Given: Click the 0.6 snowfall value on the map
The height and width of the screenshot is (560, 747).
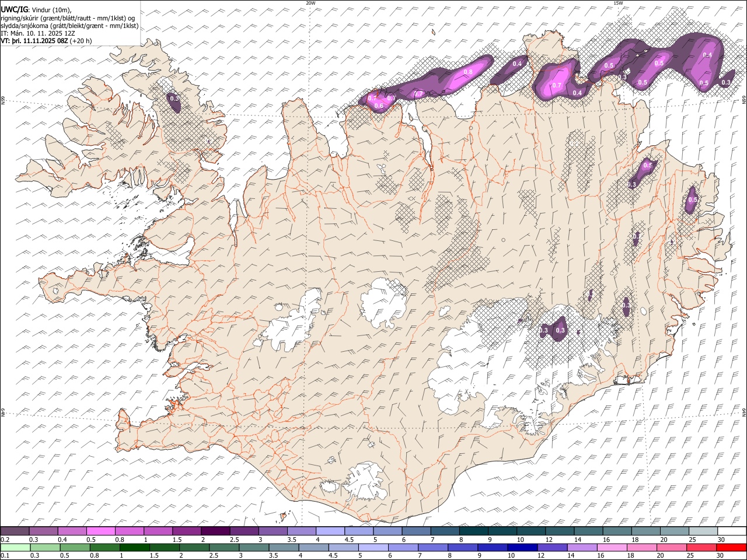Looking at the screenshot, I should point(379,106).
